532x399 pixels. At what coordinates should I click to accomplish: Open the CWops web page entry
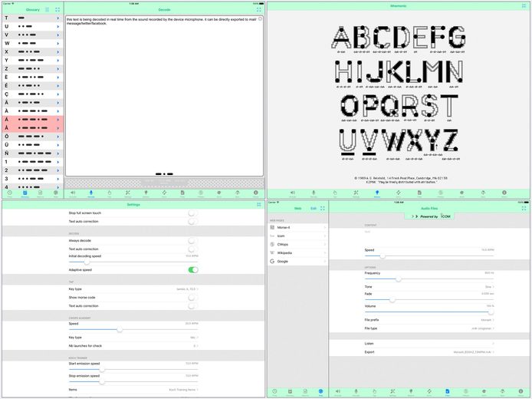(x=297, y=244)
